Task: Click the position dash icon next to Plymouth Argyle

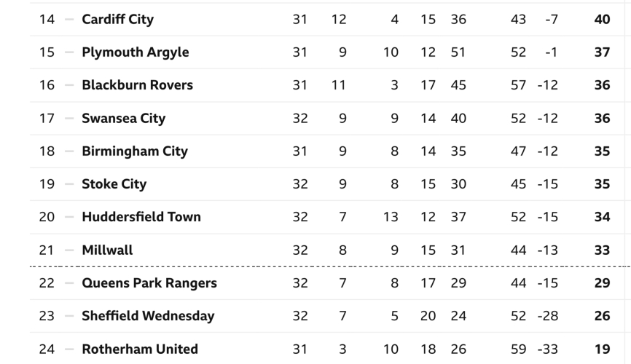Action: (69, 52)
